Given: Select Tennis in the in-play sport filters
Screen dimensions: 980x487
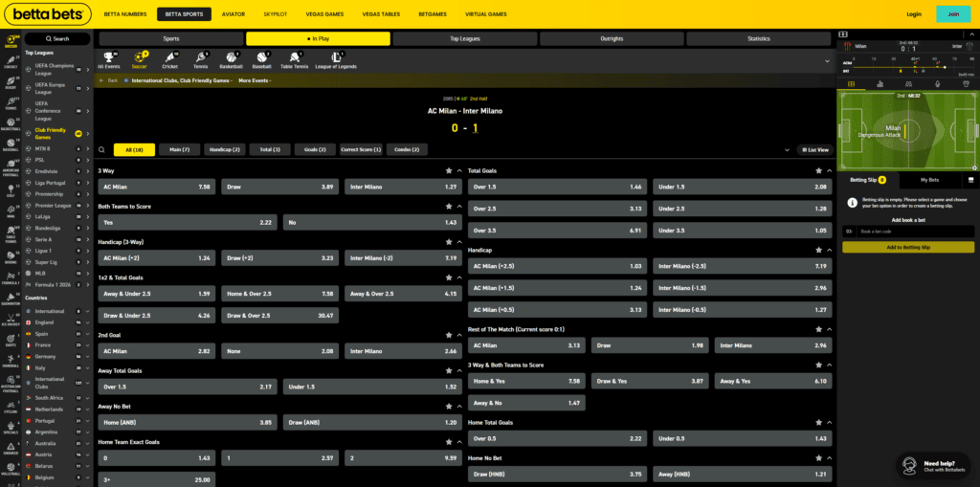Looking at the screenshot, I should (201, 59).
